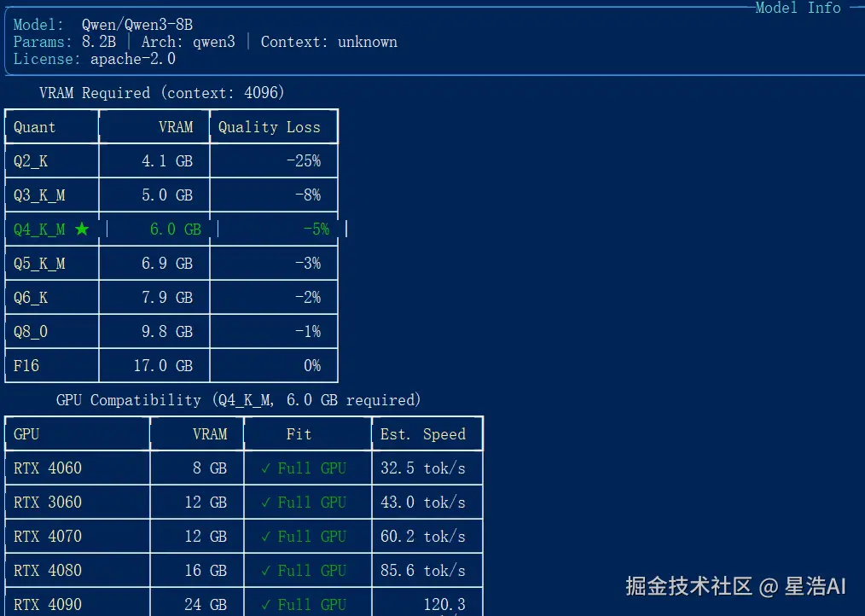The image size is (865, 616).
Task: Select the RTX 4090 GPU row label
Action: tap(48, 605)
